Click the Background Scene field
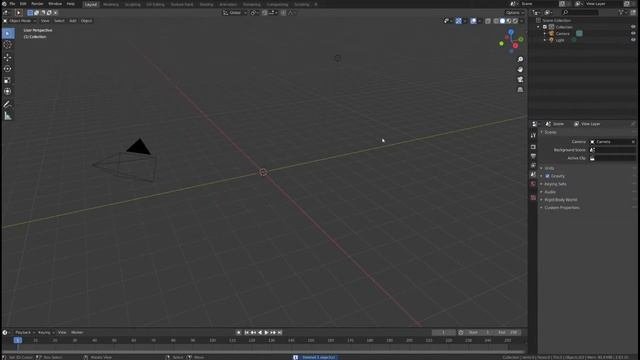This screenshot has height=360, width=640. pos(612,150)
